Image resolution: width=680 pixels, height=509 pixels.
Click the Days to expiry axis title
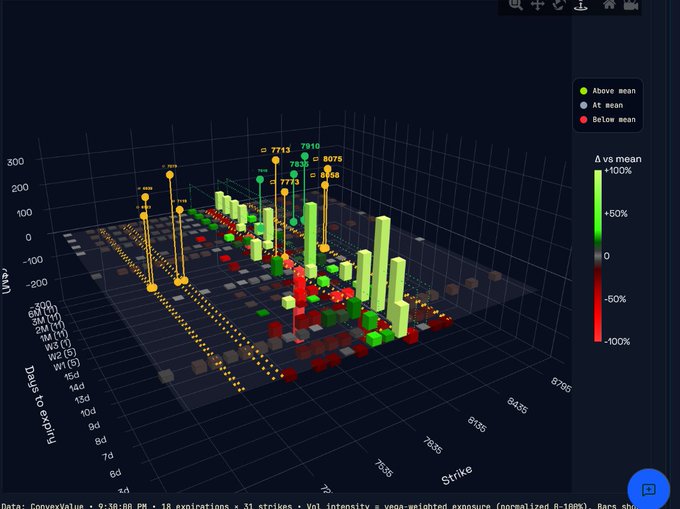(x=40, y=405)
